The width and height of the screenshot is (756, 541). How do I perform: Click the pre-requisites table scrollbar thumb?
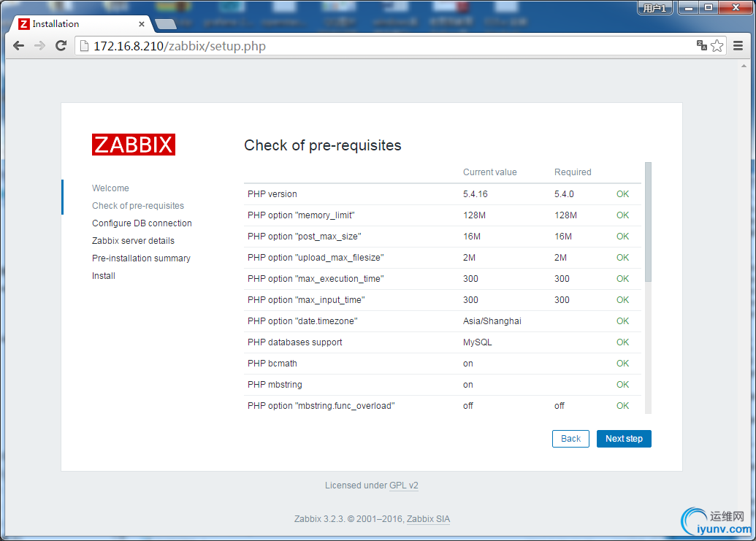pyautogui.click(x=648, y=222)
